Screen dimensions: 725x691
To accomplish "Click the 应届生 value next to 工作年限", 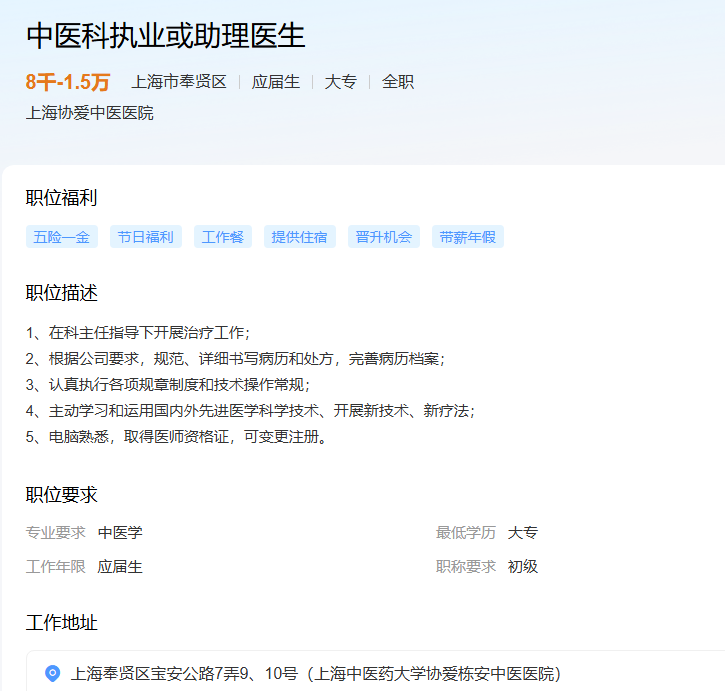I will click(x=120, y=567).
